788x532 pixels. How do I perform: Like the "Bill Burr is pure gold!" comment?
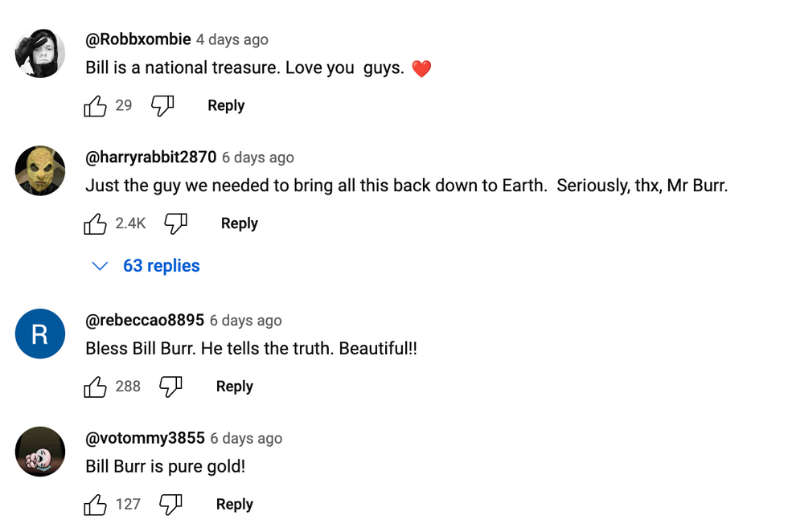coord(96,505)
